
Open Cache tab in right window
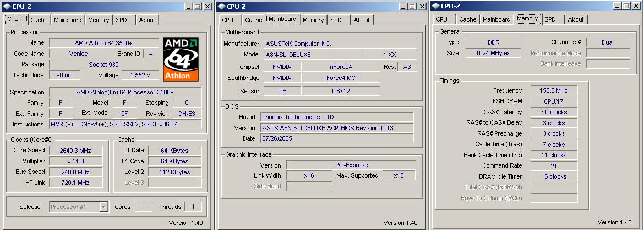click(468, 19)
